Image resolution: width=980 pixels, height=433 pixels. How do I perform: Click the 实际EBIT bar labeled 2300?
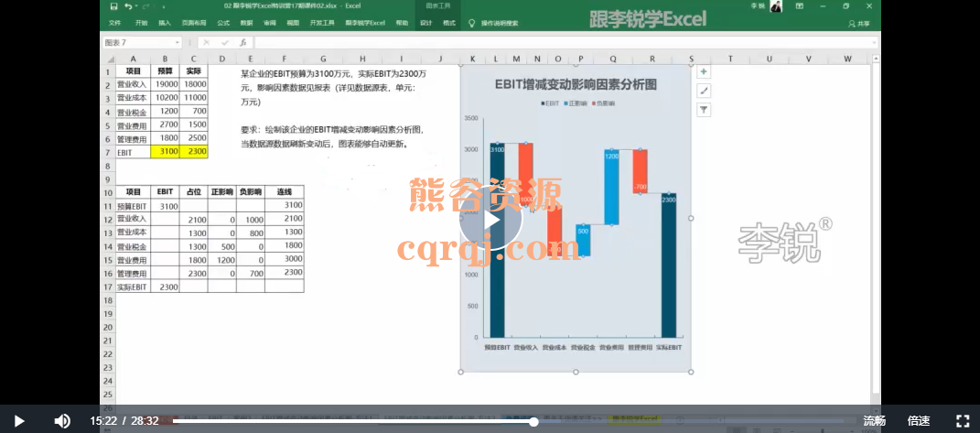pyautogui.click(x=668, y=265)
